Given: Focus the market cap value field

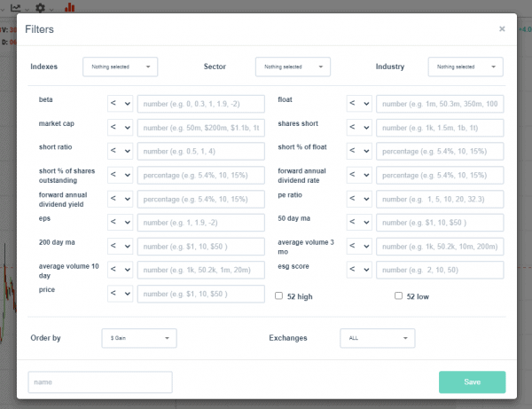Looking at the screenshot, I should click(201, 128).
